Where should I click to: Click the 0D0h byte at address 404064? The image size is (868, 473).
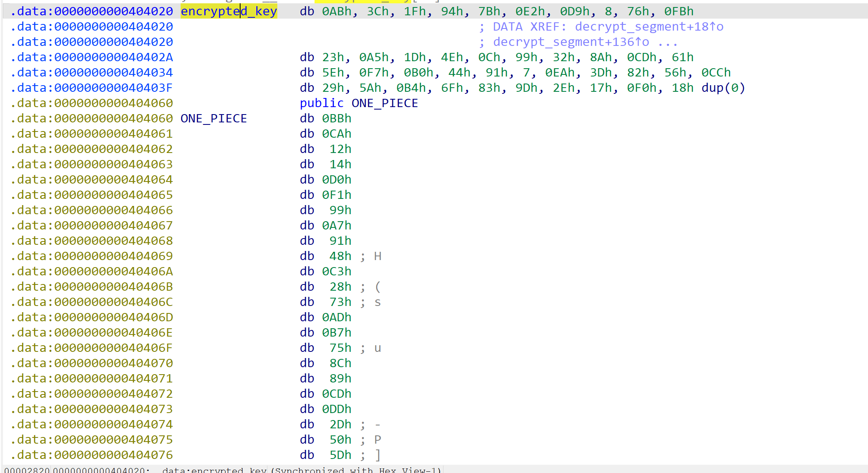(x=336, y=179)
